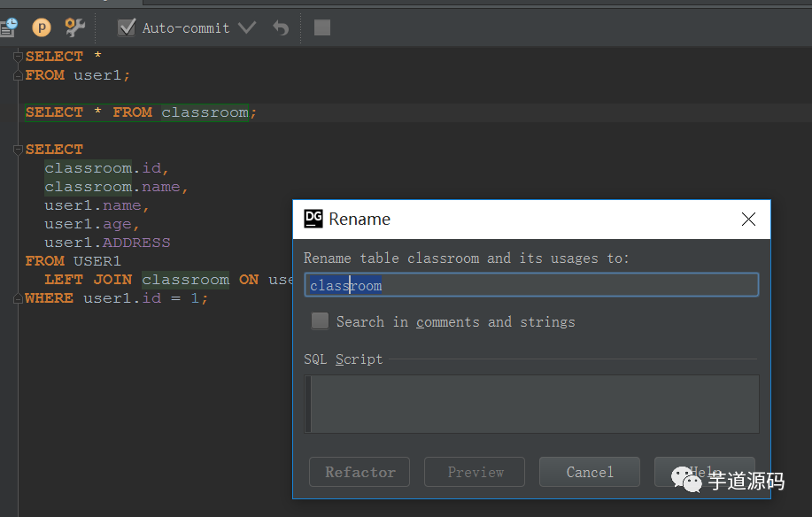Click the rollback arrow icon

(281, 27)
